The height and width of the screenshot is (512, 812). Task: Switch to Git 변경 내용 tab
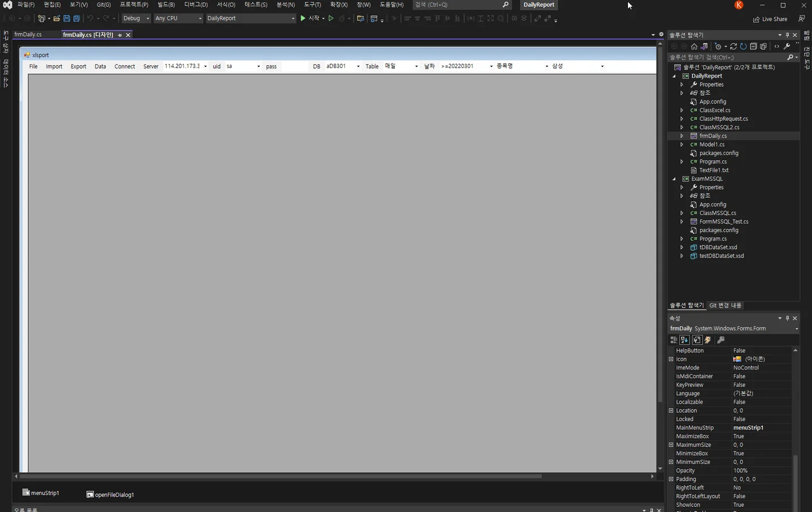pyautogui.click(x=725, y=305)
